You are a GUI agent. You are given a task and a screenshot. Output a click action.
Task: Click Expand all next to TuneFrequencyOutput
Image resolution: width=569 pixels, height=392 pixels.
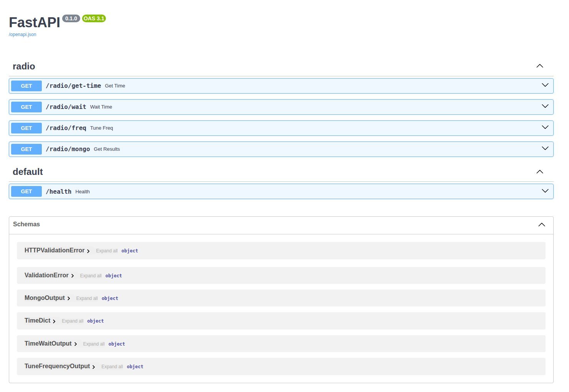click(x=112, y=366)
